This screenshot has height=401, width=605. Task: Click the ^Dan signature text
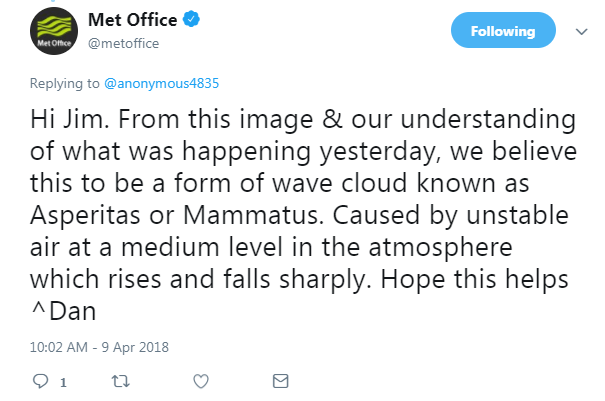pos(63,311)
